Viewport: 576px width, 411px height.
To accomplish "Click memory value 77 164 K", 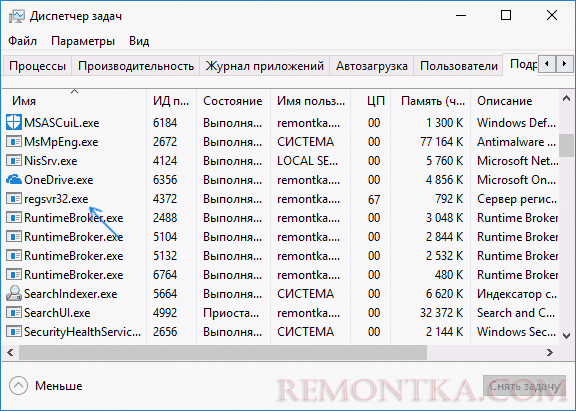I will tap(442, 141).
